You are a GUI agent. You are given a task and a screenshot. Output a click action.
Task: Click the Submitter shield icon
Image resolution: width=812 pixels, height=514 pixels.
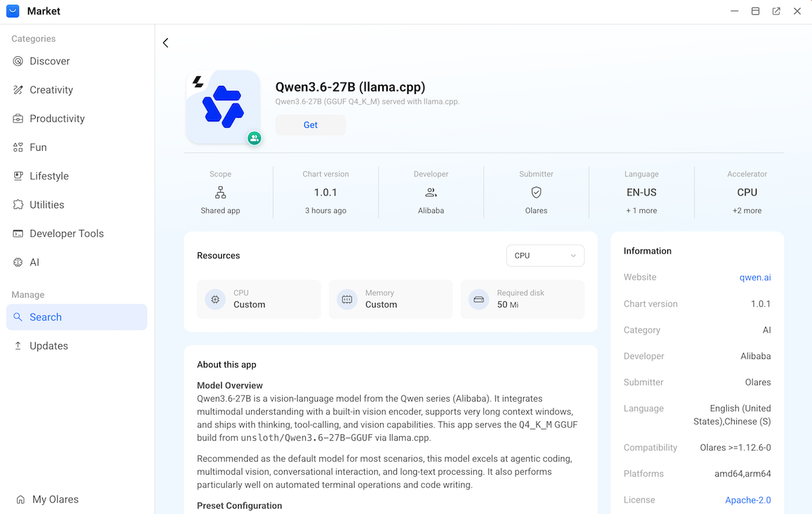(x=537, y=192)
